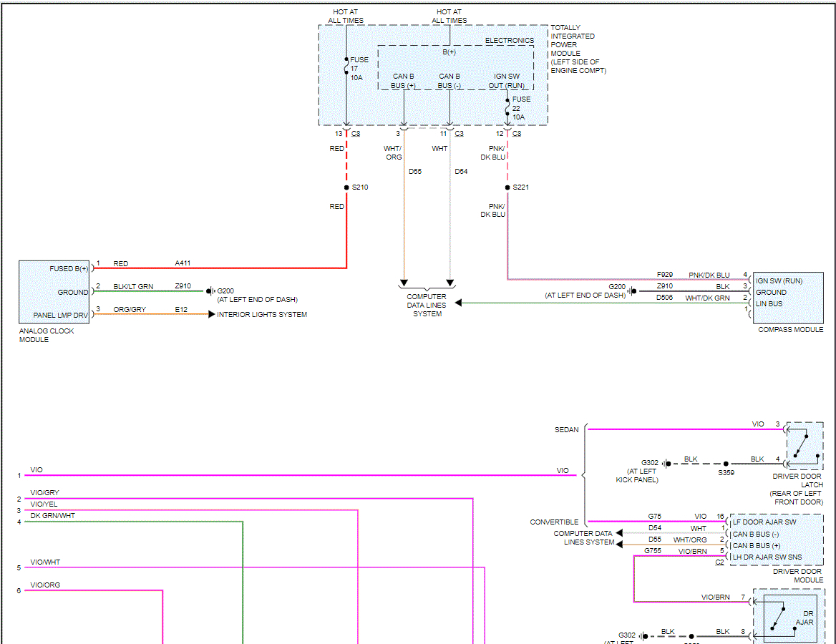Viewport: 836px width, 644px height.
Task: Click the Interior Lights System arrow
Action: [210, 314]
